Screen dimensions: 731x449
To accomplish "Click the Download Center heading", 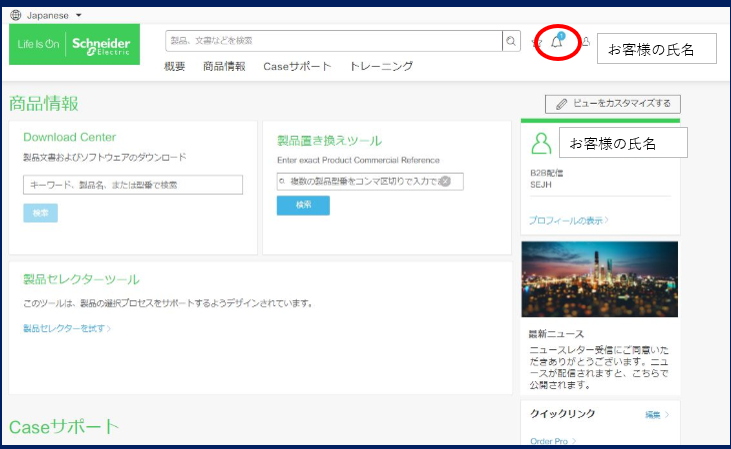I will (69, 137).
